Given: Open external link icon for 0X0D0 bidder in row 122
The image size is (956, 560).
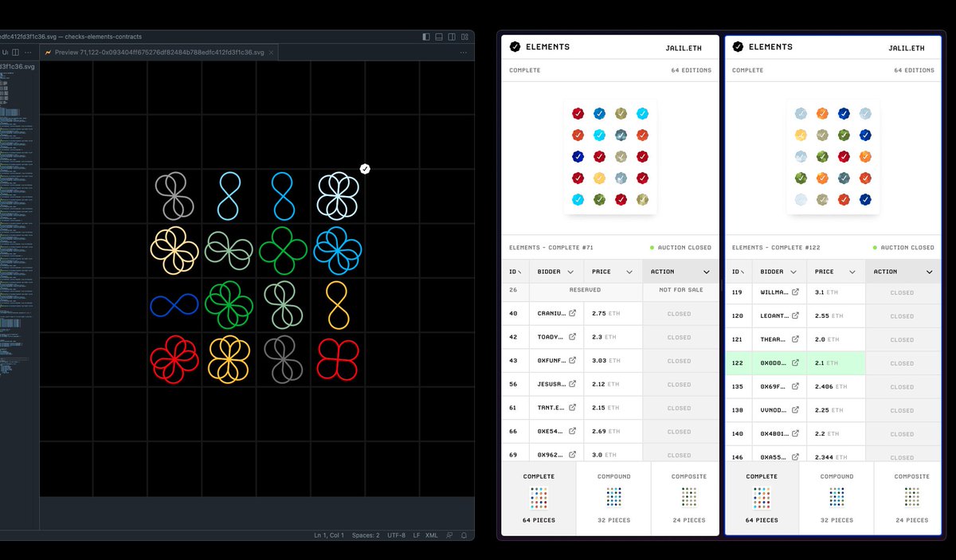Looking at the screenshot, I should pos(795,363).
